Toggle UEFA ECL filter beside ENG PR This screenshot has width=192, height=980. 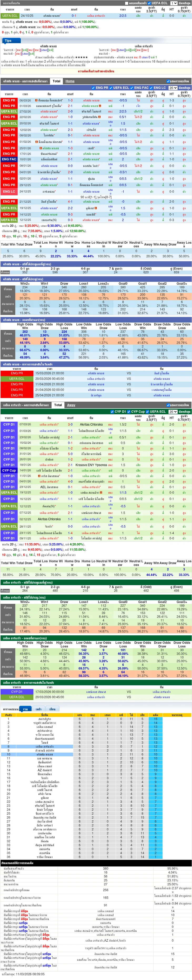pos(111,88)
